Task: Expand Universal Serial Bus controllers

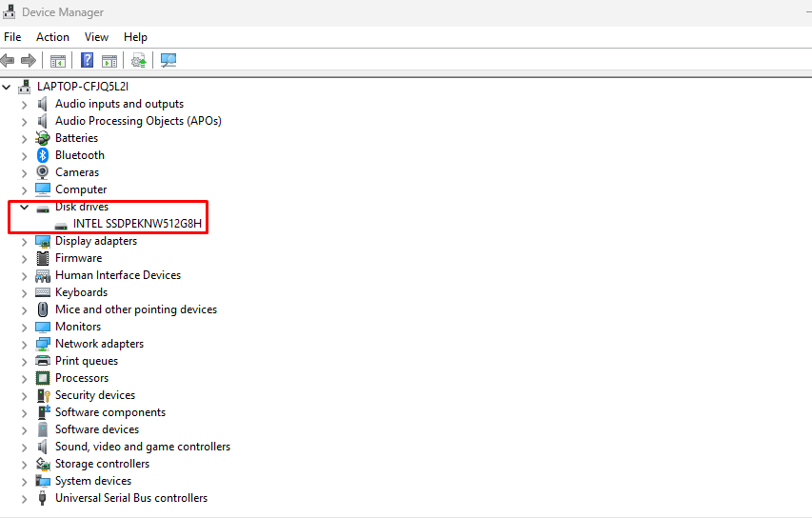Action: coord(25,498)
